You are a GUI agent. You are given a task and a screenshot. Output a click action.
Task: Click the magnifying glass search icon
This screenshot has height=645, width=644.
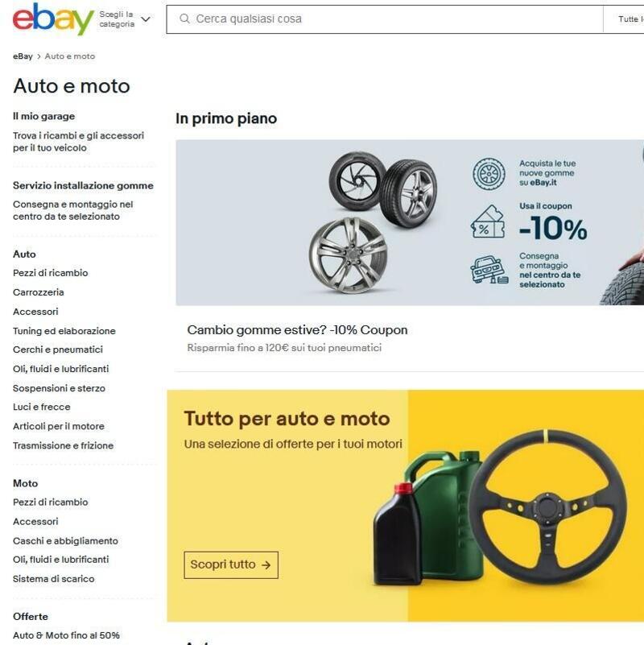tap(184, 19)
